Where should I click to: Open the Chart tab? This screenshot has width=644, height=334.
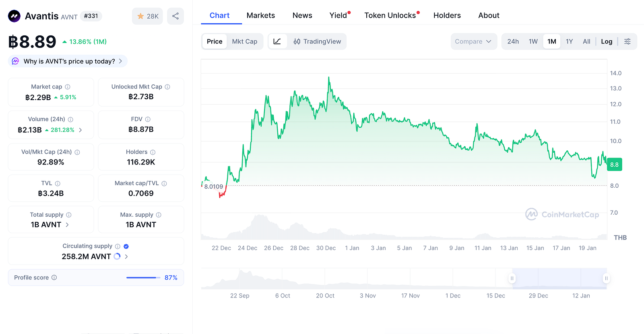pos(219,15)
